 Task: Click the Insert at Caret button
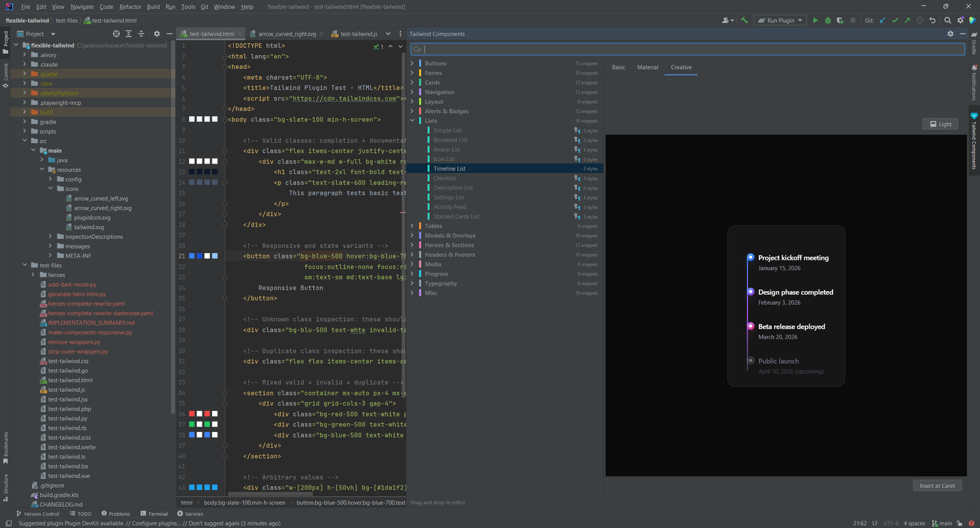pos(937,486)
